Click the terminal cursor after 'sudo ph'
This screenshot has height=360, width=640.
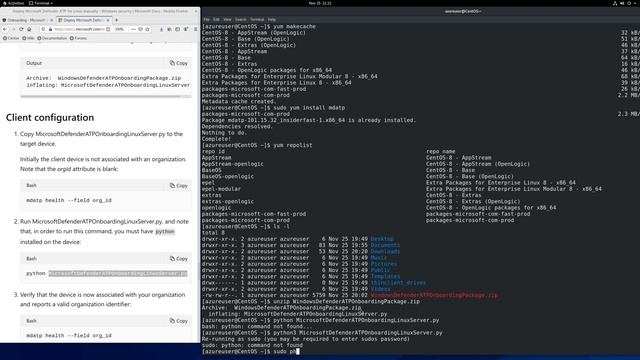(298, 351)
